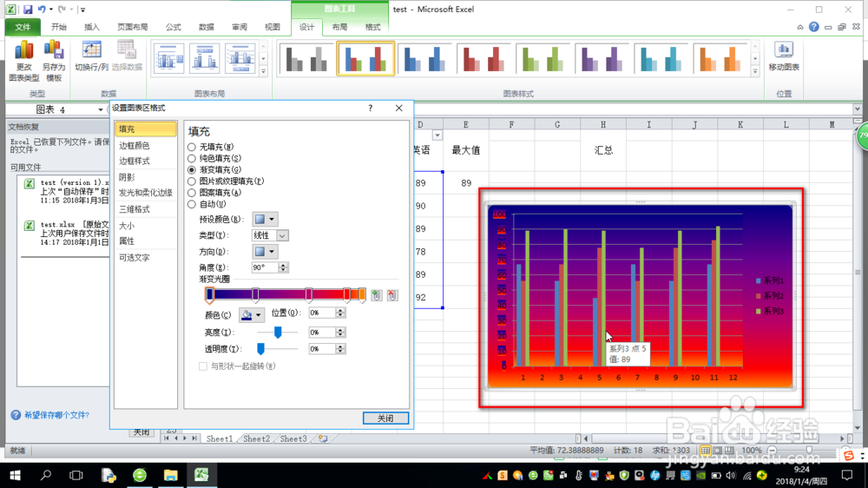Click the brightness slider handle
Viewport: 868px width, 488px height.
278,332
